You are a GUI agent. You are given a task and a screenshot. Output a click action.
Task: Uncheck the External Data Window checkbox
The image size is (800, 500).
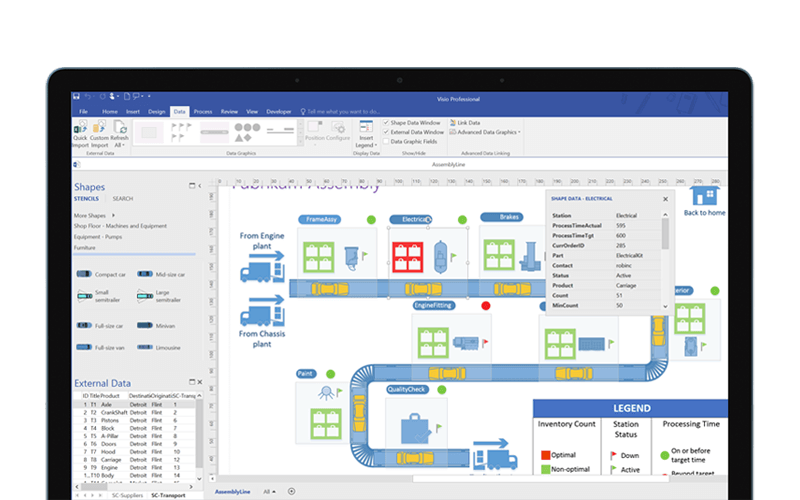pos(386,132)
